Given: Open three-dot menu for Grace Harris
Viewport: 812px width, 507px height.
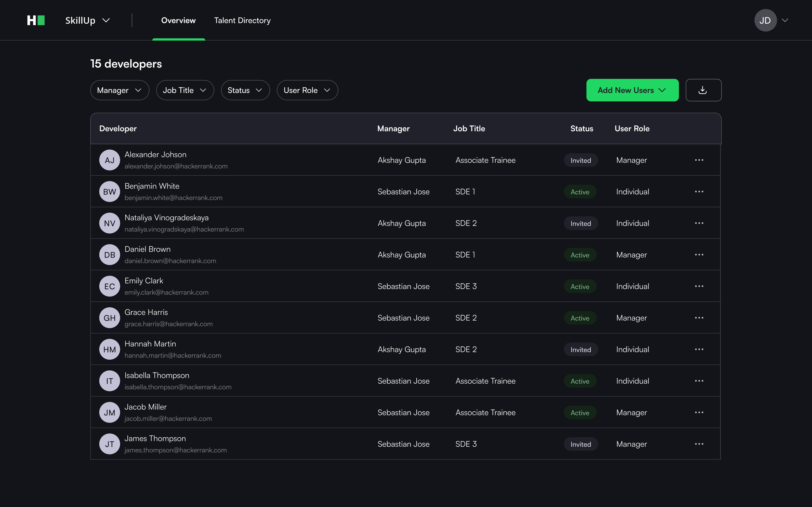Looking at the screenshot, I should [699, 318].
